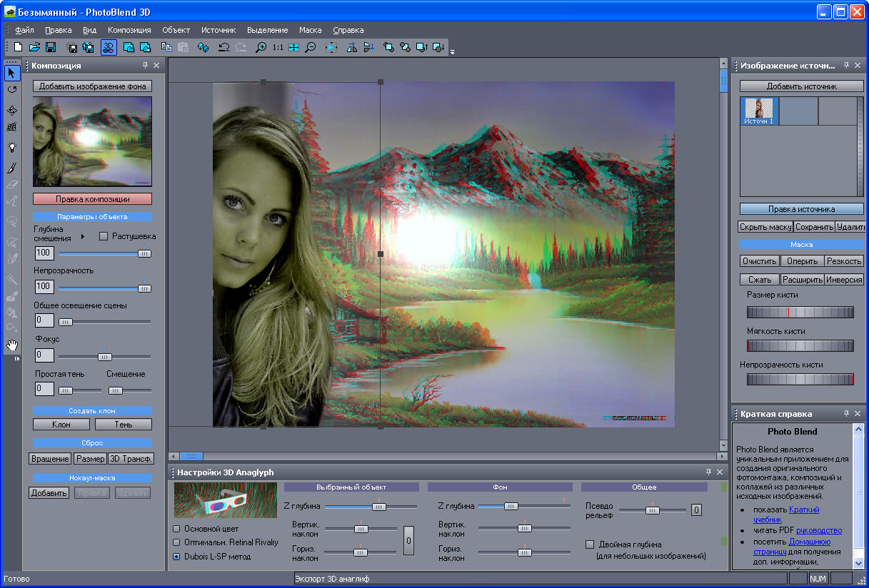
Task: Open the Композиция menu
Action: point(129,30)
